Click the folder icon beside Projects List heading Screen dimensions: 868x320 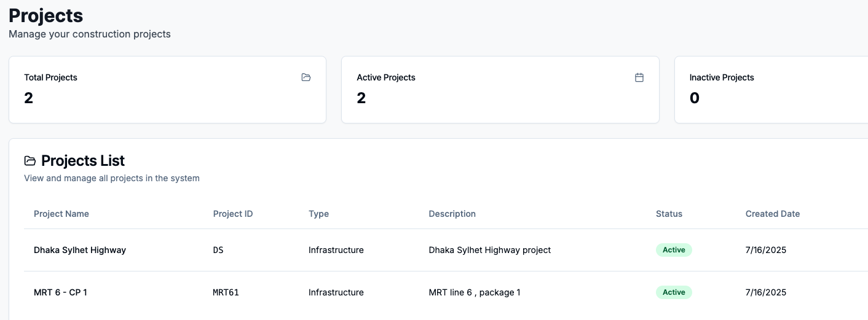click(30, 161)
